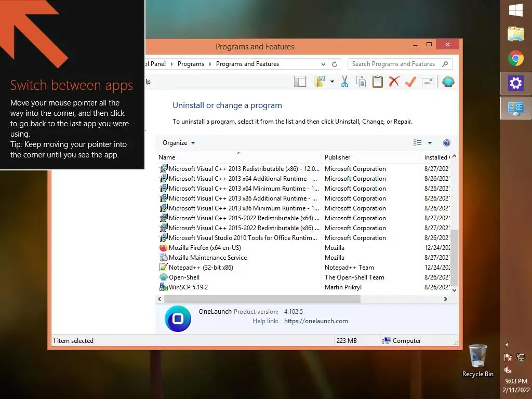Open the folder options dropdown arrow
Viewport: 532px width, 399px height.
(332, 82)
